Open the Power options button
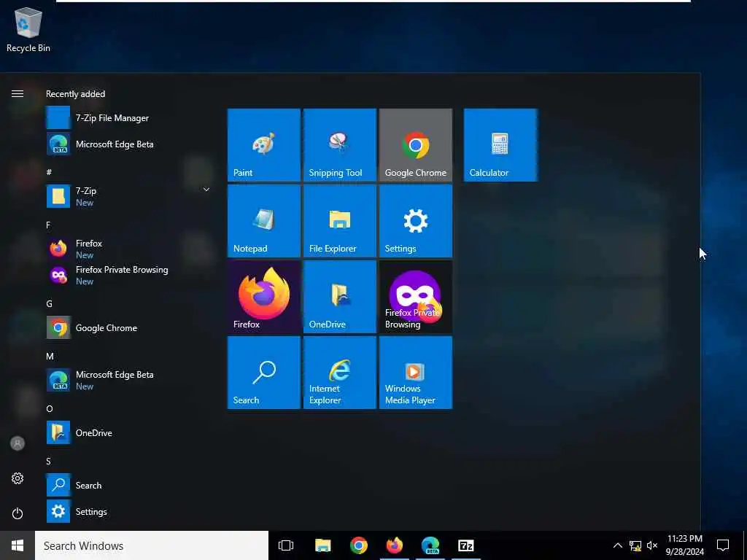 click(x=18, y=513)
